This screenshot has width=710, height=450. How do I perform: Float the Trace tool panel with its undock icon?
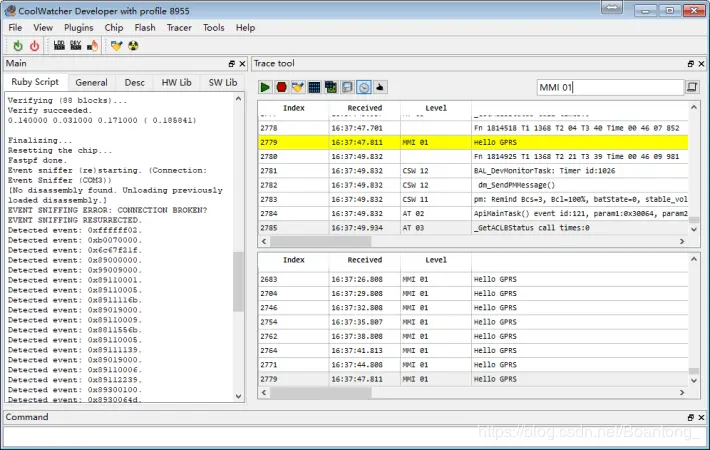pyautogui.click(x=691, y=64)
